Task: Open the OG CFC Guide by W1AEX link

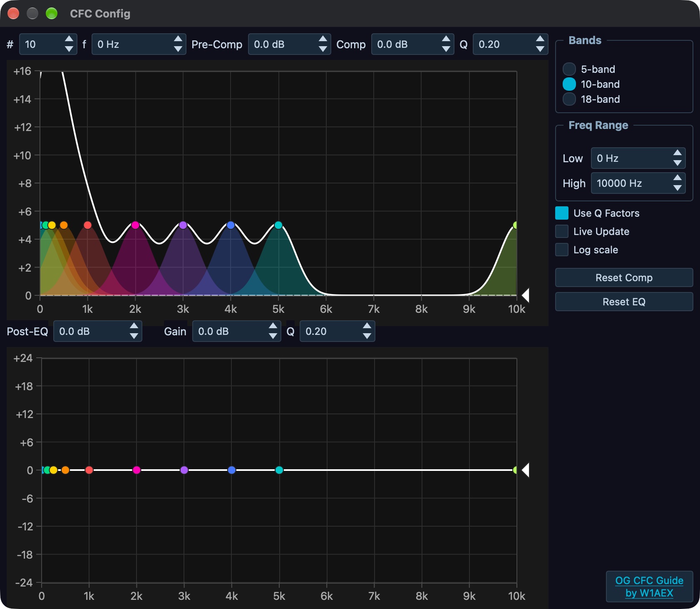Action: coord(649,587)
